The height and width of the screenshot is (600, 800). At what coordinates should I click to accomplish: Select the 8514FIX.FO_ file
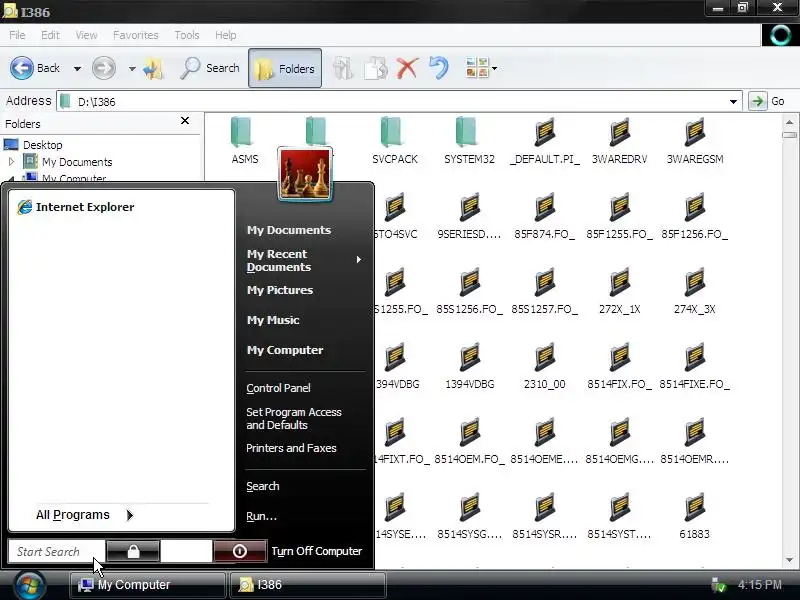(619, 366)
